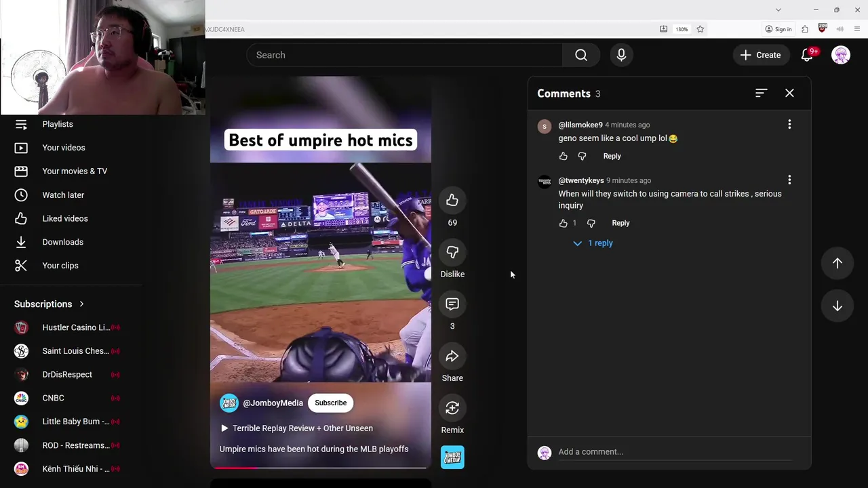Viewport: 868px width, 488px height.
Task: Dislike the @twentykeys comment
Action: (591, 223)
